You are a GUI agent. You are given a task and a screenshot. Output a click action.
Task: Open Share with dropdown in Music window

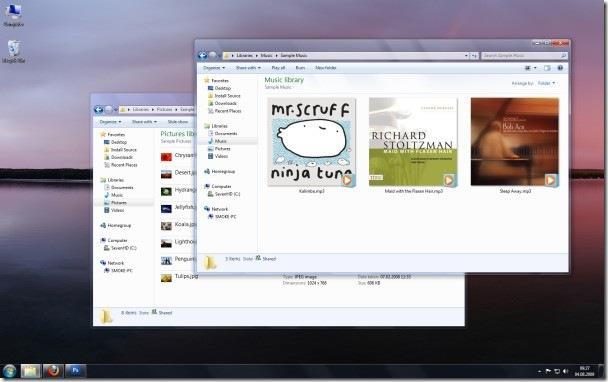coord(248,68)
